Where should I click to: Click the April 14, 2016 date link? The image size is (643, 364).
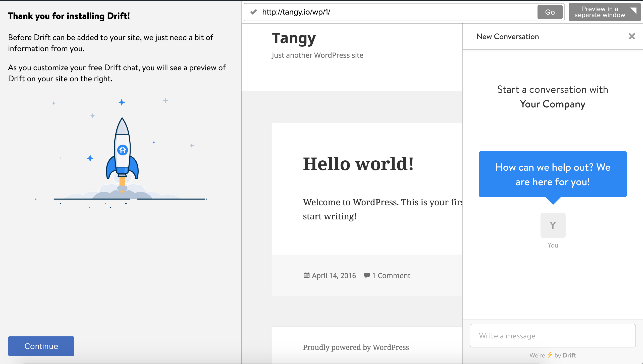coord(334,276)
